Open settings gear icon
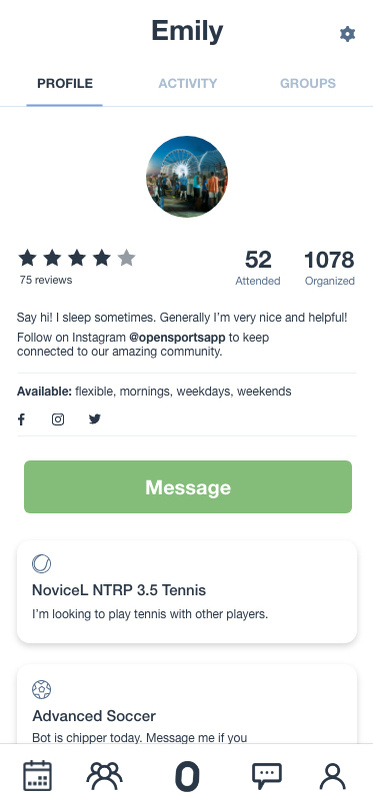This screenshot has height=808, width=373. coord(347,35)
